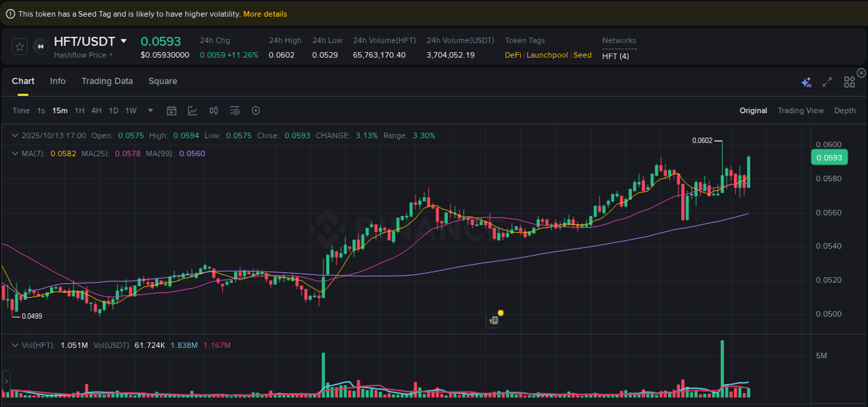The width and height of the screenshot is (868, 407).
Task: Select the candlestick display icon
Action: (x=213, y=110)
